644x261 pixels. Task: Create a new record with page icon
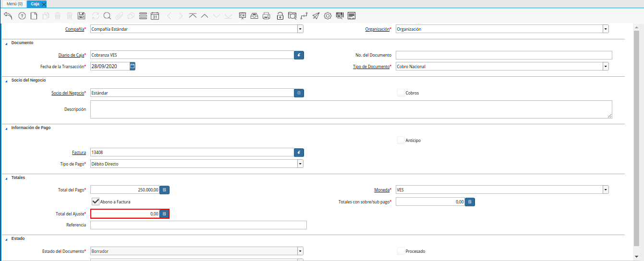34,16
